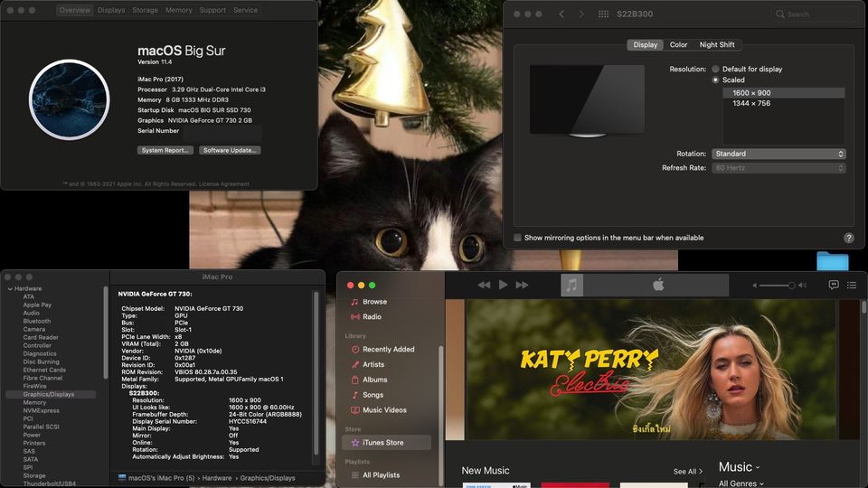The image size is (868, 488).
Task: Switch to Memory tab in About This Mac
Action: (179, 10)
